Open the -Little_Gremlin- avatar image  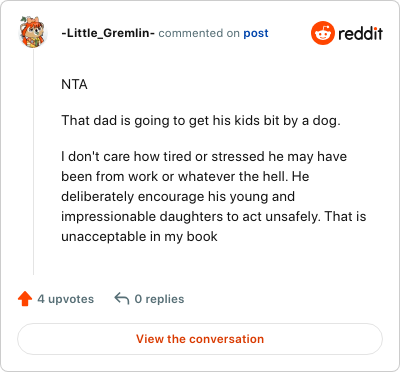tap(32, 32)
